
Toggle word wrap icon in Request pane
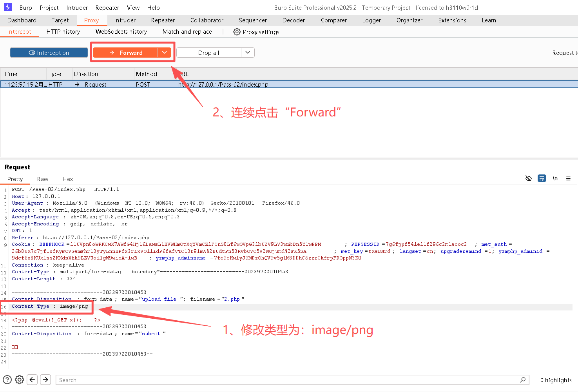coord(542,178)
